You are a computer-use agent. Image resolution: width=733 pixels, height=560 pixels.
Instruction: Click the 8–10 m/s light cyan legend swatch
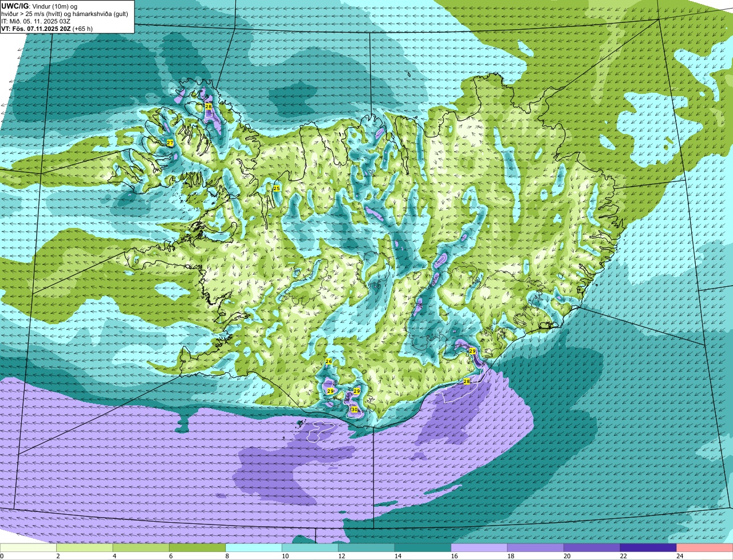coord(254,548)
